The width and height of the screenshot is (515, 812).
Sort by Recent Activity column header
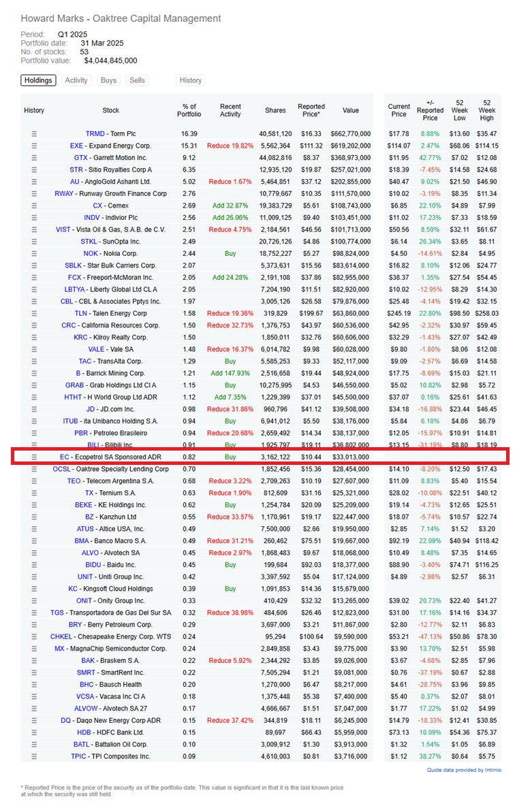pos(230,110)
